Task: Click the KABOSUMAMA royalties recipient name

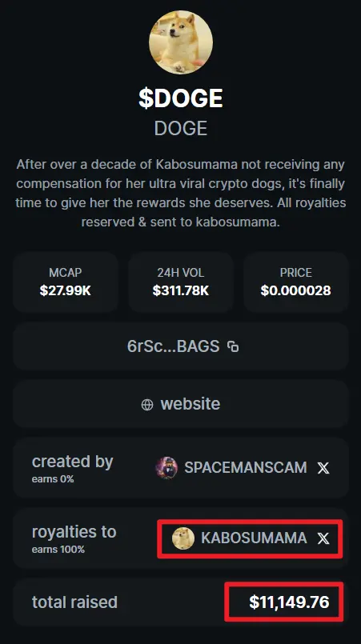Action: click(x=254, y=538)
